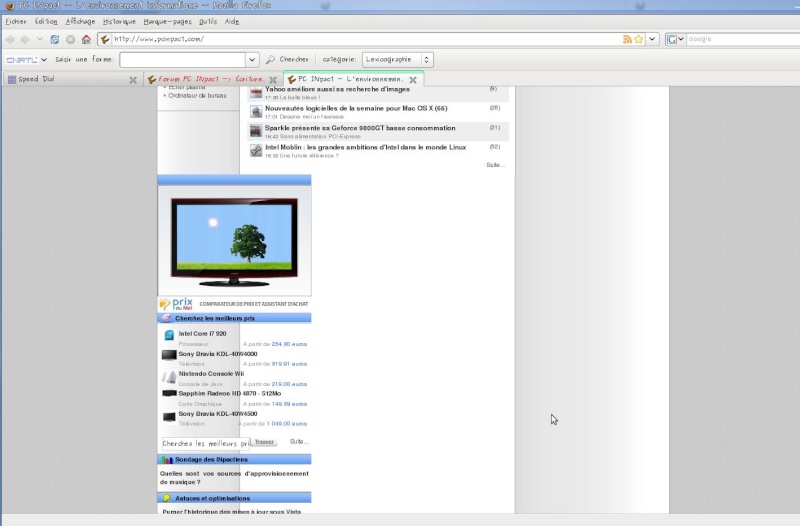Click the Nintendo Wii console icon
The width and height of the screenshot is (800, 526).
click(169, 377)
